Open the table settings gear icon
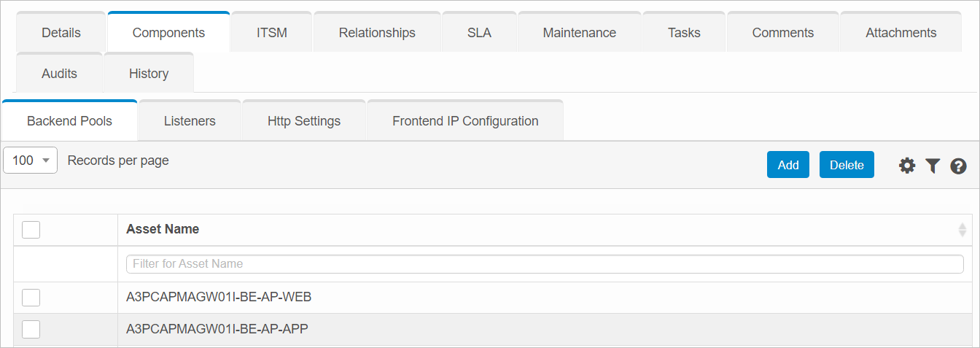This screenshot has height=348, width=980. click(x=907, y=166)
